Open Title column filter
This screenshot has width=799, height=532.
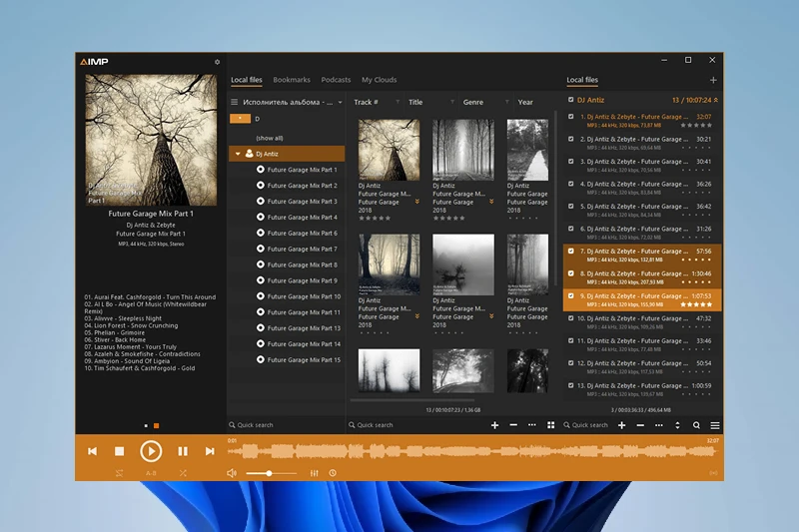point(452,102)
